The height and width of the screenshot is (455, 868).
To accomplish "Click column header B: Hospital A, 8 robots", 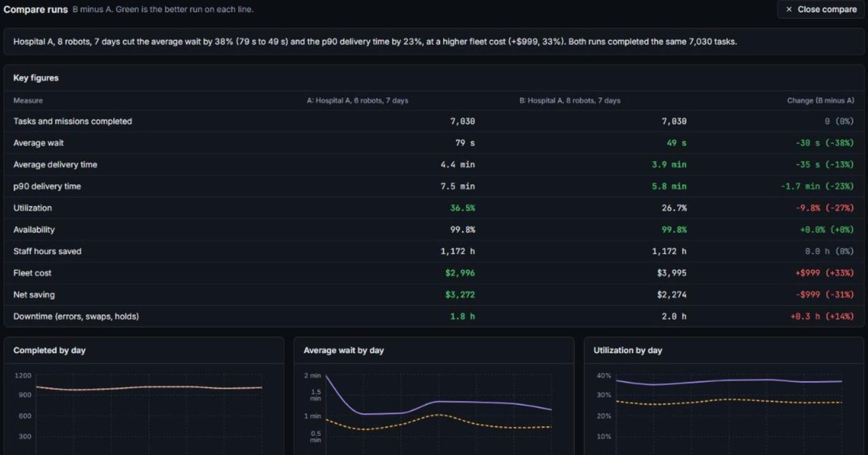I will 570,100.
